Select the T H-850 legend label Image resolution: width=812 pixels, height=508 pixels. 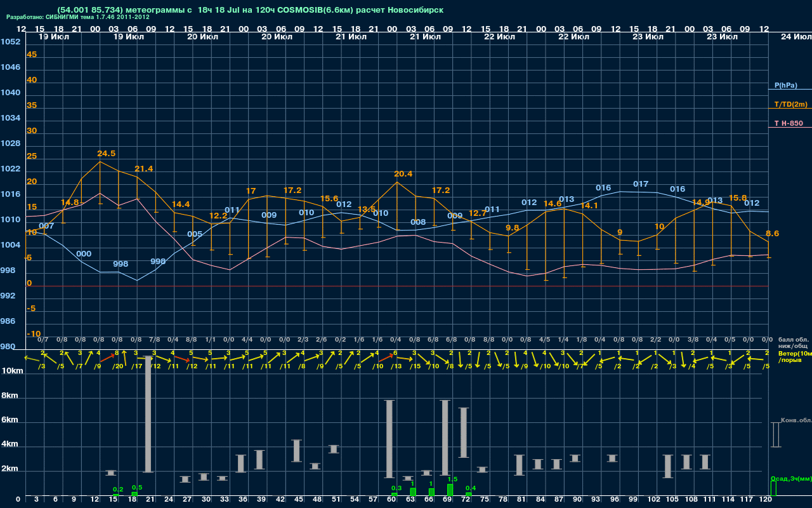(787, 123)
